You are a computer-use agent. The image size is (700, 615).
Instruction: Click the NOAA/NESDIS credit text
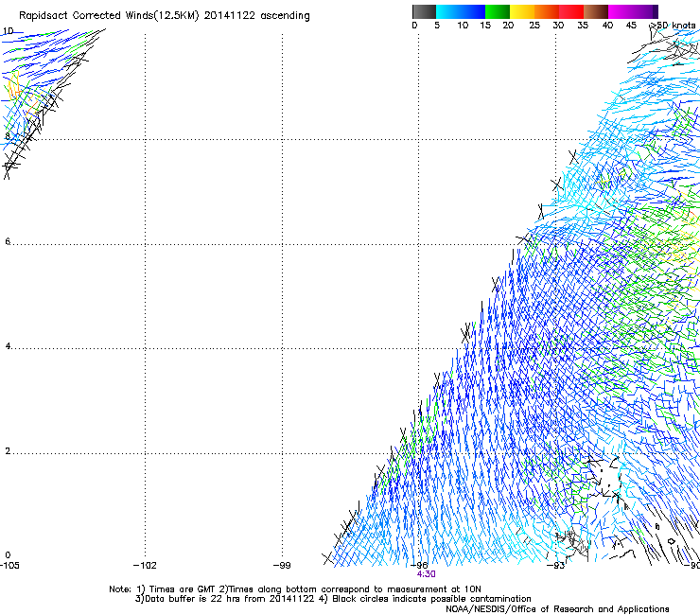557,609
